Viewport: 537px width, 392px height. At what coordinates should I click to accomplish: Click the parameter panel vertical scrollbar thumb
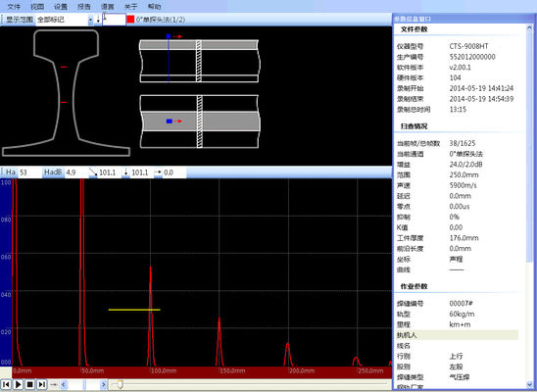click(529, 147)
